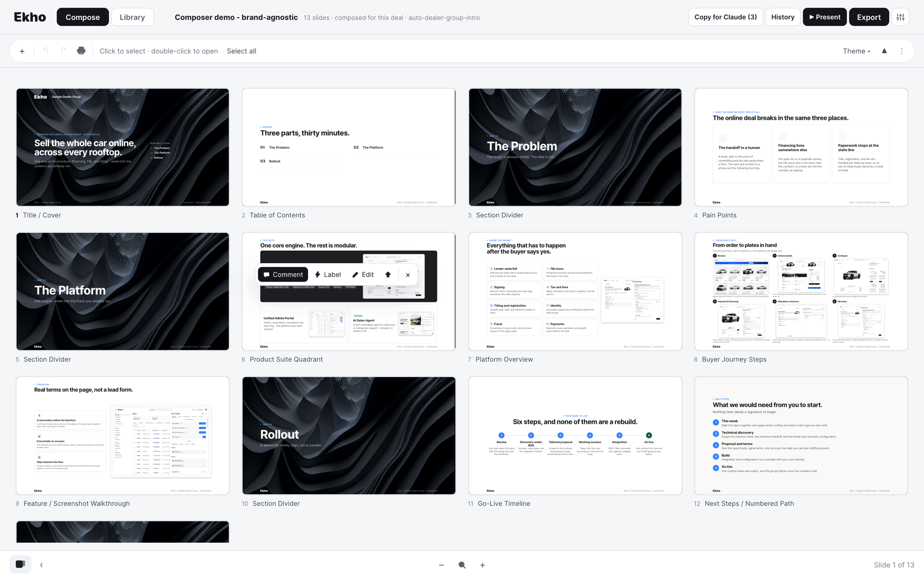Click the magnifier zoom reset icon
924x578 pixels.
coord(462,565)
